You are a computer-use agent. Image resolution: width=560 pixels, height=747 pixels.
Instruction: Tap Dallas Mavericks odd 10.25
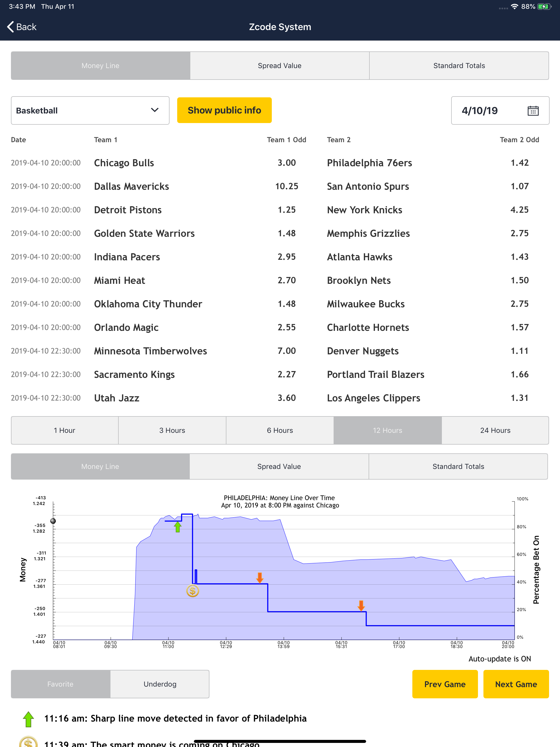(287, 186)
